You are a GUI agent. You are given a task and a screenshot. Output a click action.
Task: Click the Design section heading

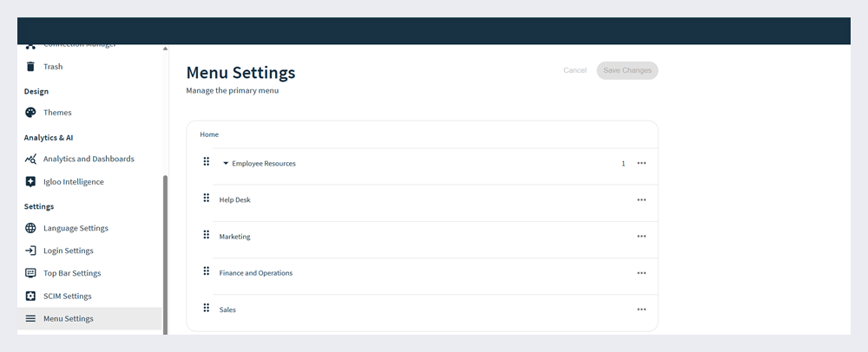[x=36, y=91]
